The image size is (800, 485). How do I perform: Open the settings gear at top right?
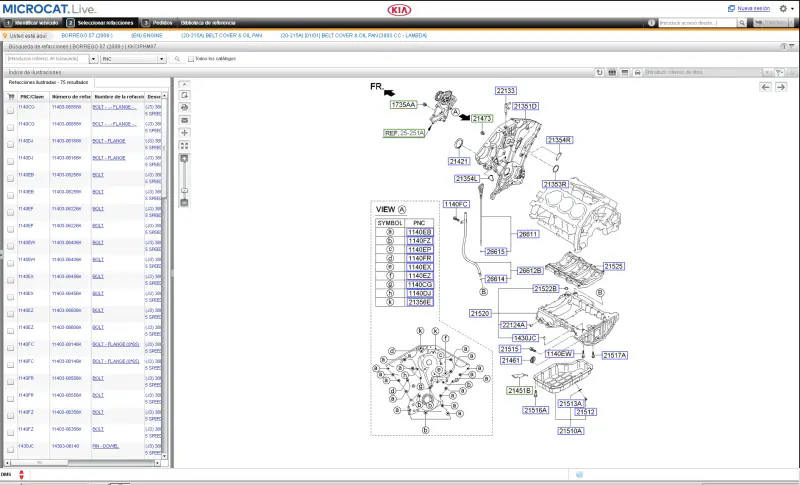pos(783,8)
